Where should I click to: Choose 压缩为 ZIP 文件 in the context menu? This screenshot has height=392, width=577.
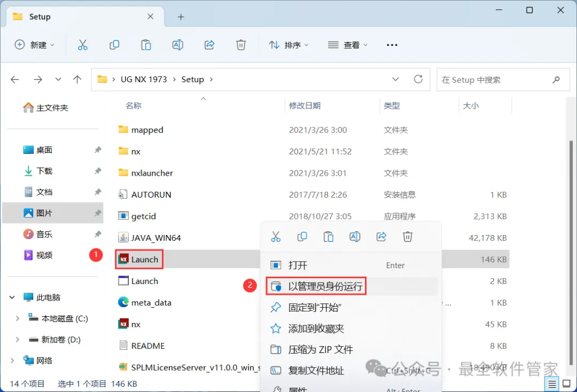coord(350,349)
